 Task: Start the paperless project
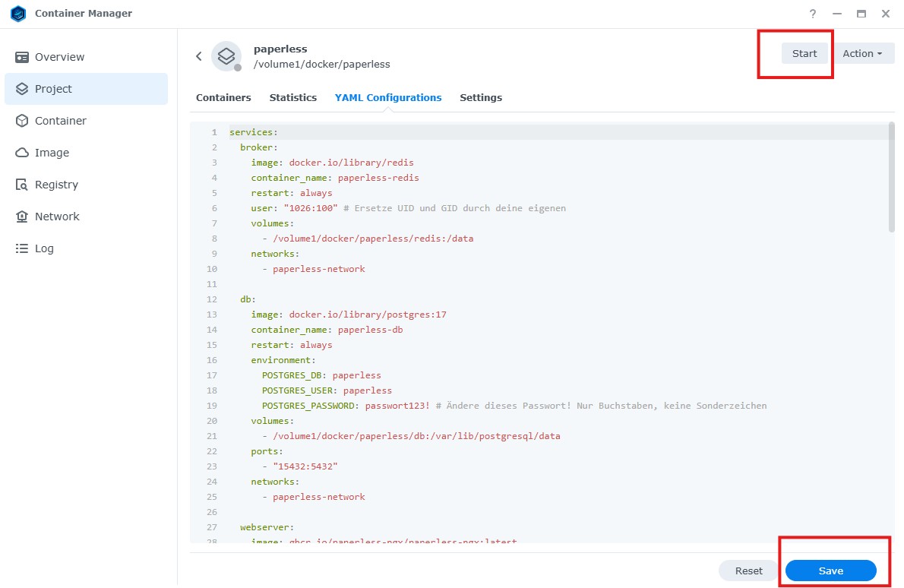click(x=804, y=53)
